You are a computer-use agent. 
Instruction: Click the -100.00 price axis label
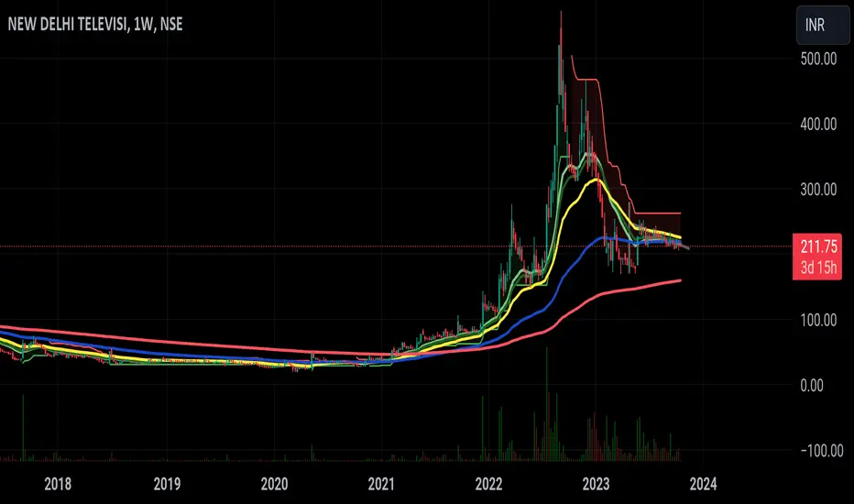822,451
